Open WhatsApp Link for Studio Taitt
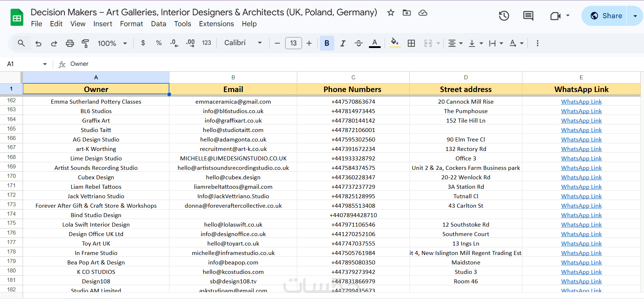 click(581, 130)
